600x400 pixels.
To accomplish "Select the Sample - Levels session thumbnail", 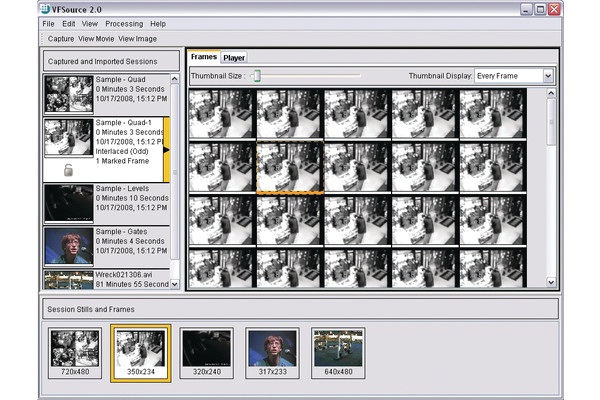I will point(68,203).
